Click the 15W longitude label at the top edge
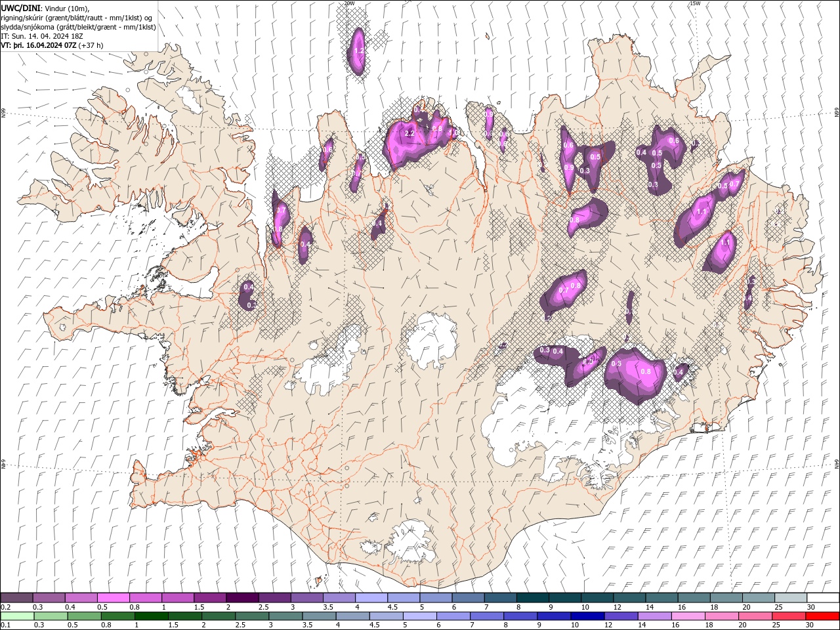 (695, 3)
